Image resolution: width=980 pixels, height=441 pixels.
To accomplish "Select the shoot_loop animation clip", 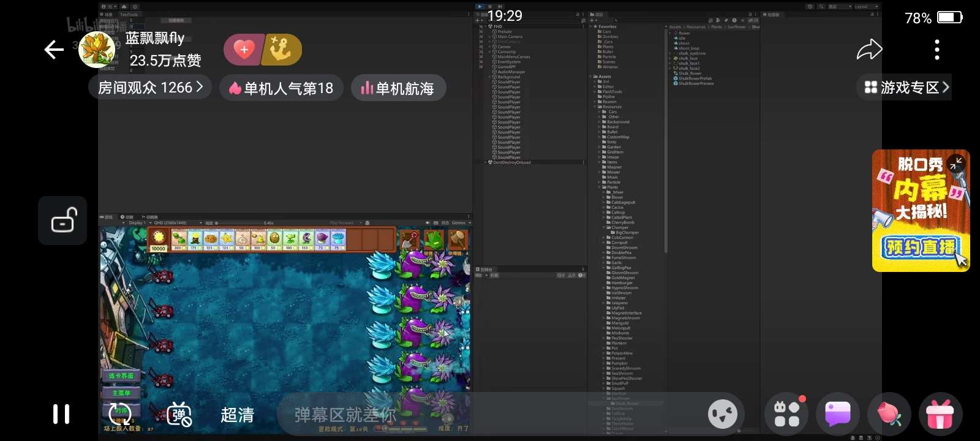I will pos(687,48).
